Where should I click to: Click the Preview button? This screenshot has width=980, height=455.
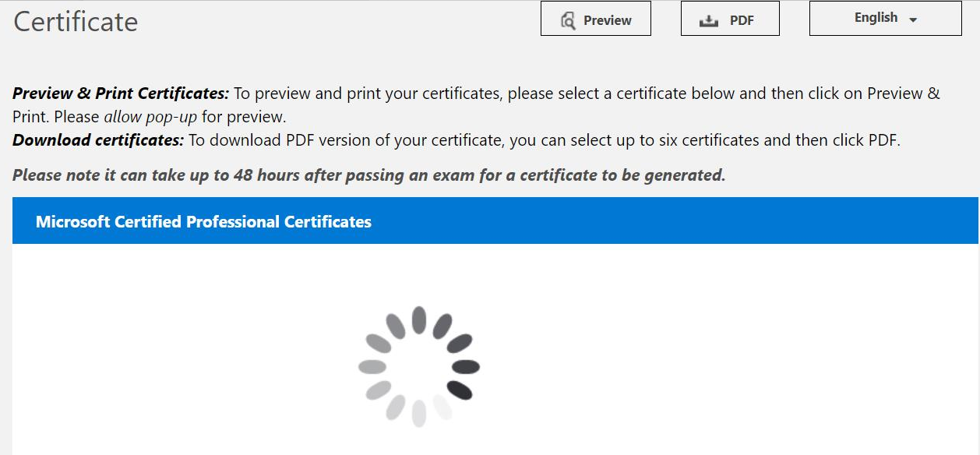click(596, 19)
